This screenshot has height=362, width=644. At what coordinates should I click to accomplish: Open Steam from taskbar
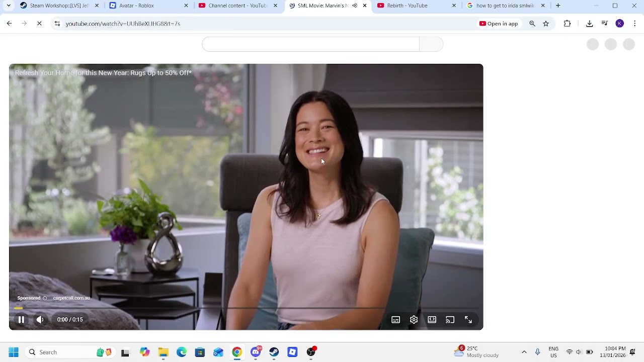[x=274, y=352]
